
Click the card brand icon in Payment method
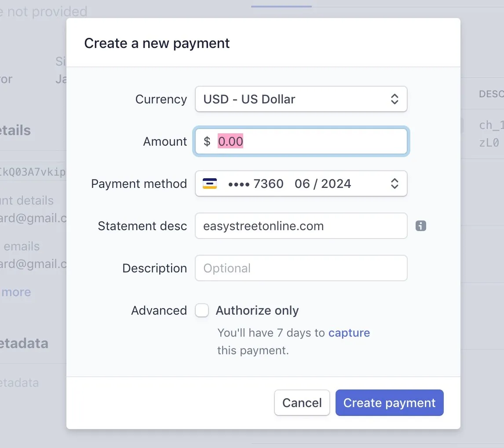tap(210, 184)
